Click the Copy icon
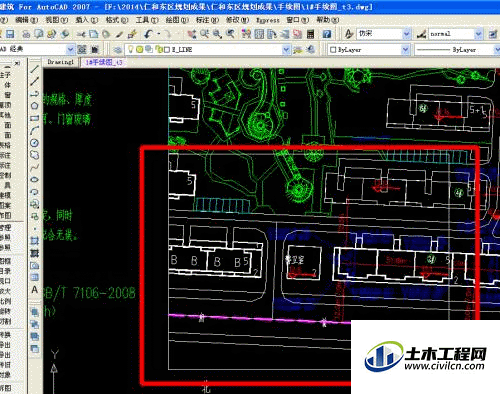500x394 pixels. coord(94,34)
